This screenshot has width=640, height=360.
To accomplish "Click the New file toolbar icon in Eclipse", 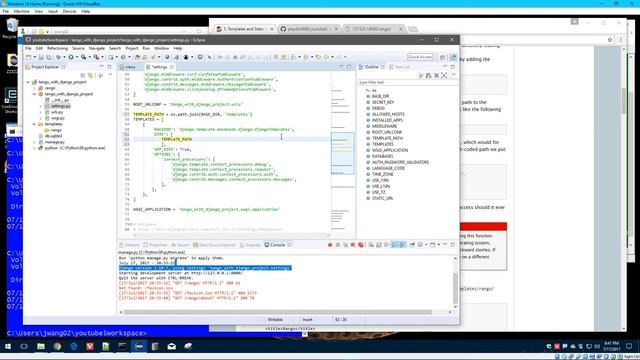I will 28,57.
